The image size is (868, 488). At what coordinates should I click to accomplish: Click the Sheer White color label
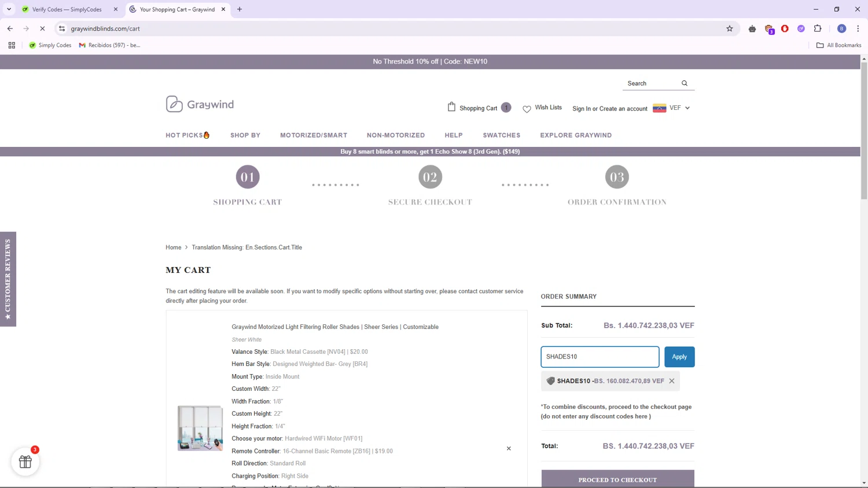[247, 340]
